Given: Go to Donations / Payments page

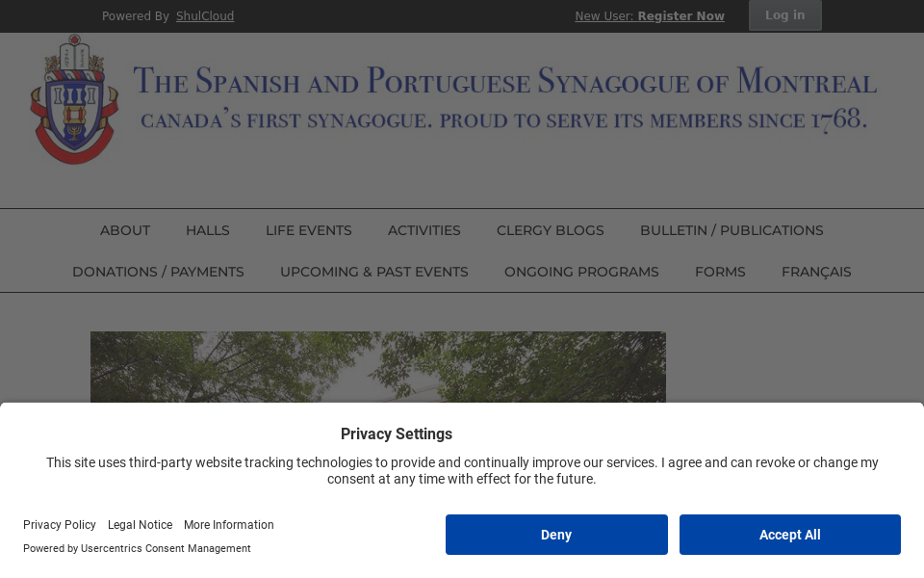Looking at the screenshot, I should (x=158, y=272).
